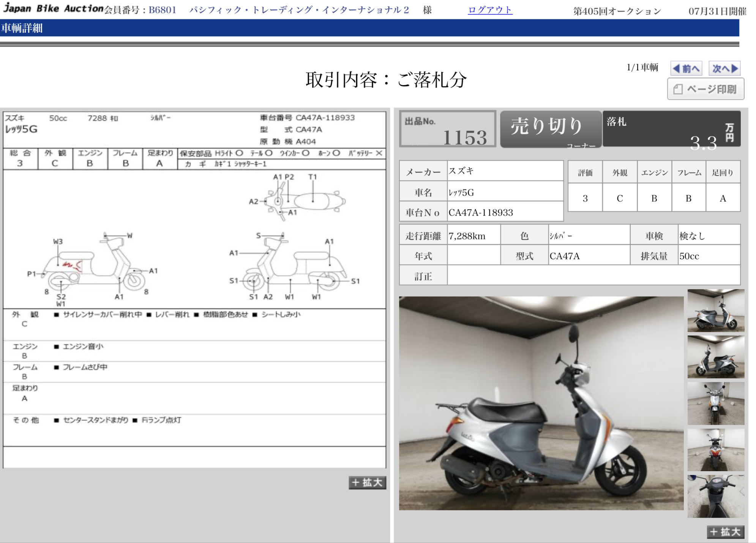Select chassis number CA47A-118933 in table

[481, 212]
